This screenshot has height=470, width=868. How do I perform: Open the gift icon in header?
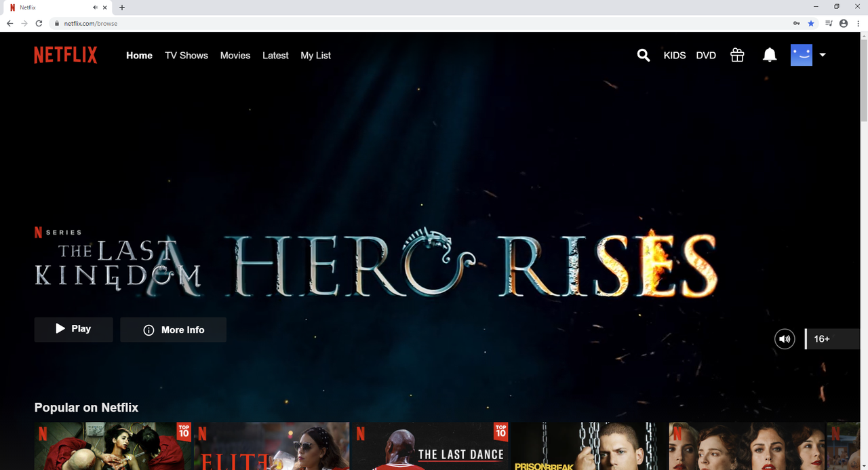737,56
